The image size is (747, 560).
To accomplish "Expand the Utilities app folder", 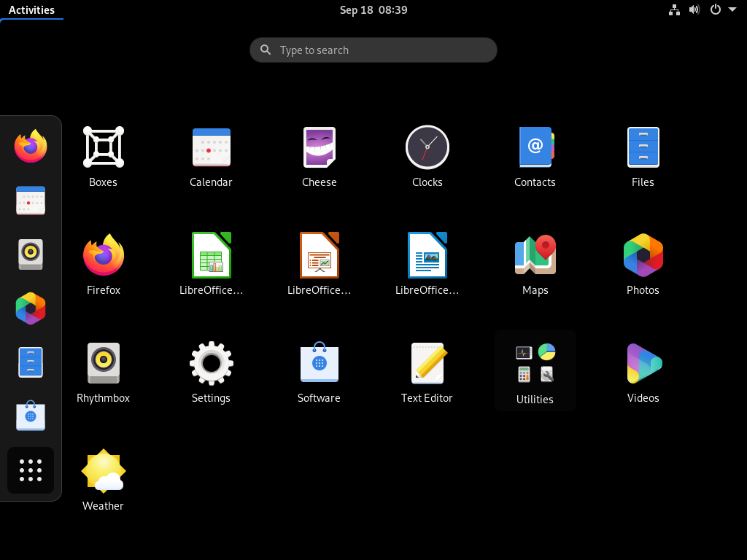I will 535,370.
